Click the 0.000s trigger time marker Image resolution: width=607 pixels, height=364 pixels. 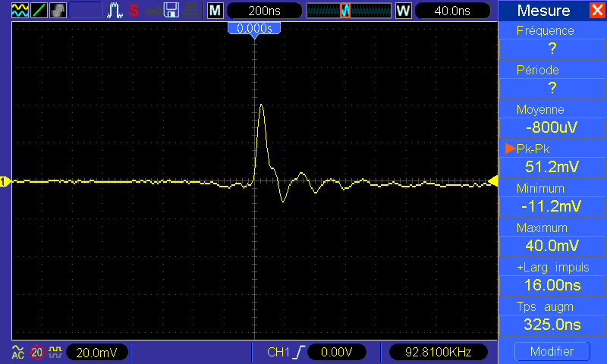[254, 28]
